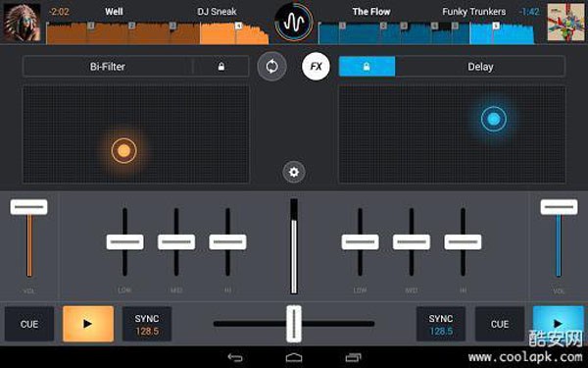
Task: Play the left deck with orange play button
Action: 88,324
